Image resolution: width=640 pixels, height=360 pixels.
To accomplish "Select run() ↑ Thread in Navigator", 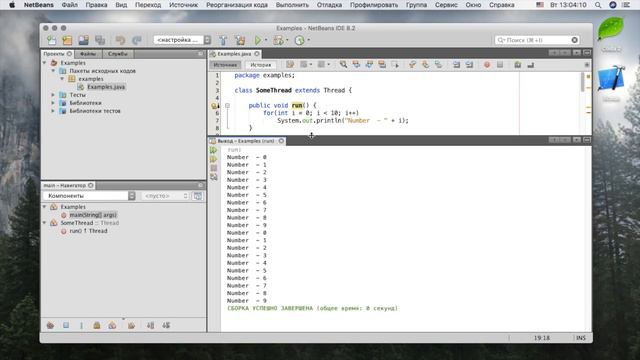I will [x=88, y=231].
